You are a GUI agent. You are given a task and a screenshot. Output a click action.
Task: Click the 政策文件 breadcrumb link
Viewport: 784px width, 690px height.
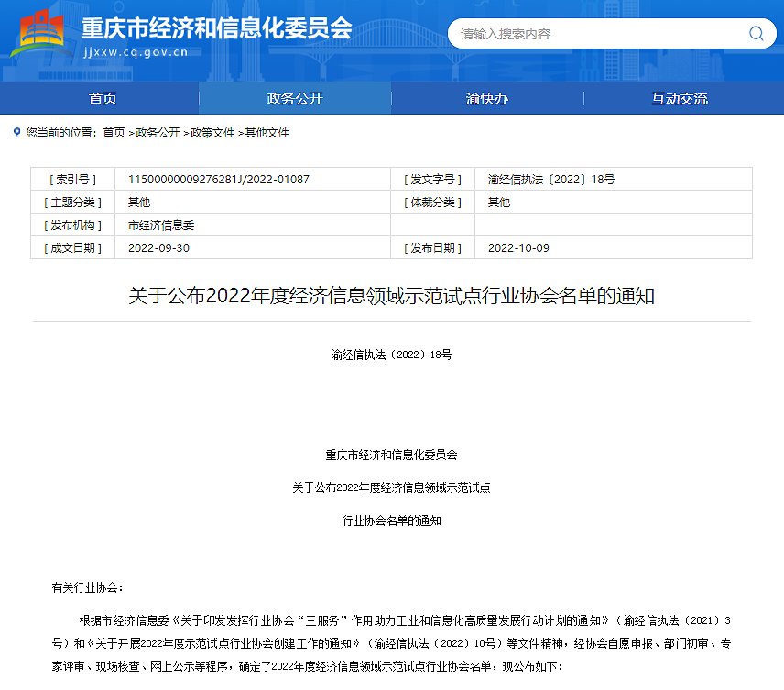212,133
